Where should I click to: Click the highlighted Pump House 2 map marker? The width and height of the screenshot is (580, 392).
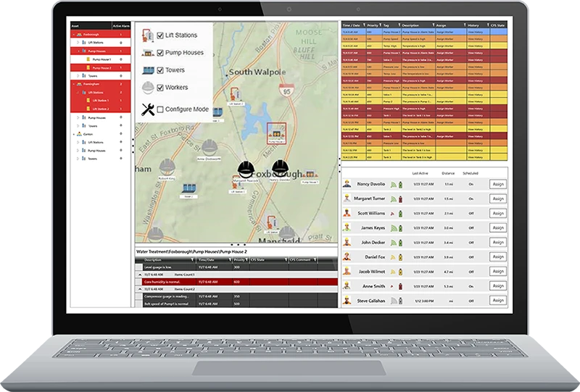coord(275,133)
